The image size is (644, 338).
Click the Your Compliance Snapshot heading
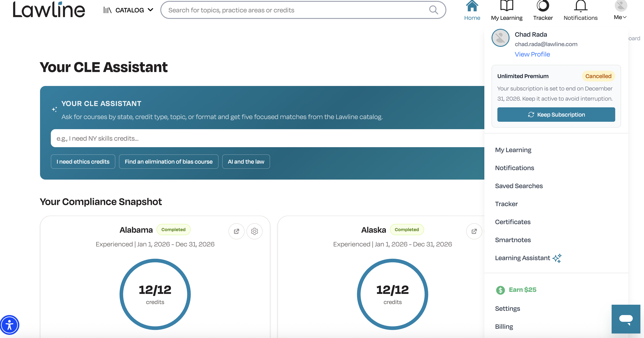tap(101, 202)
